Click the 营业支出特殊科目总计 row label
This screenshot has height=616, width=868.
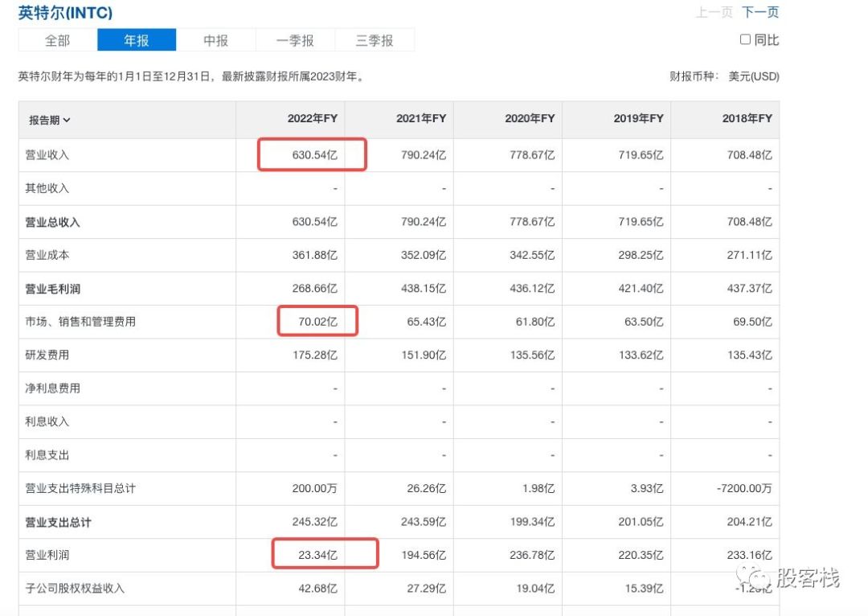coord(80,489)
